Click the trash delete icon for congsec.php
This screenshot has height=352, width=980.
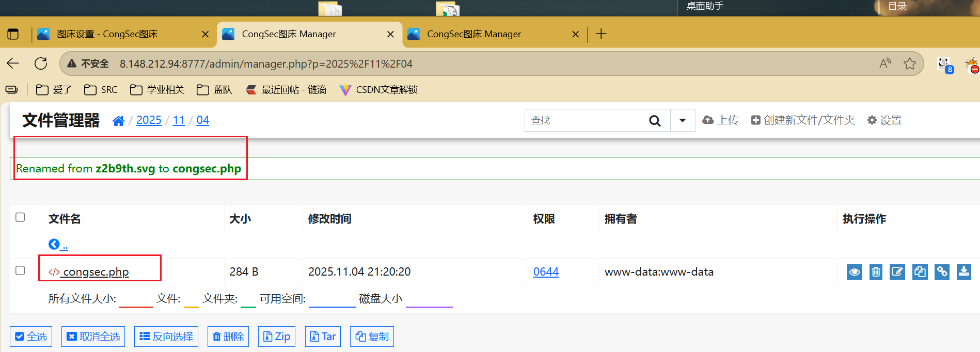point(876,272)
